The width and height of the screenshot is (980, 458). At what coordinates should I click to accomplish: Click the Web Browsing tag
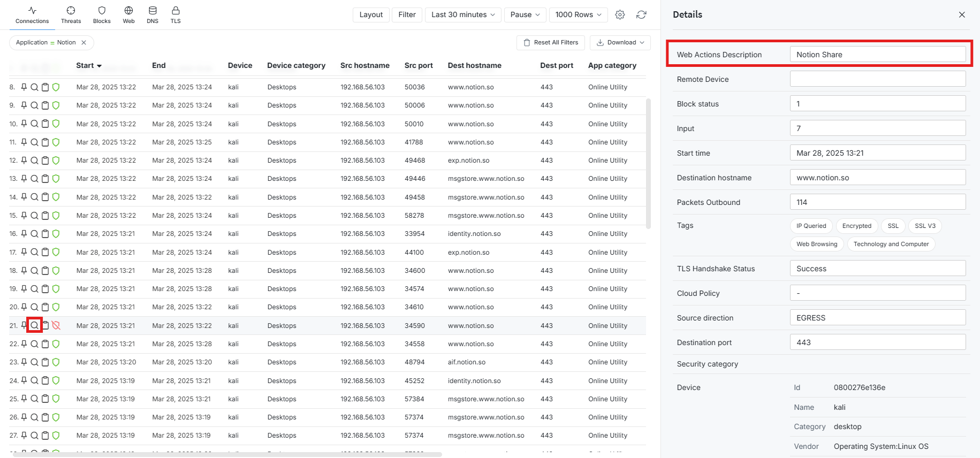point(817,244)
